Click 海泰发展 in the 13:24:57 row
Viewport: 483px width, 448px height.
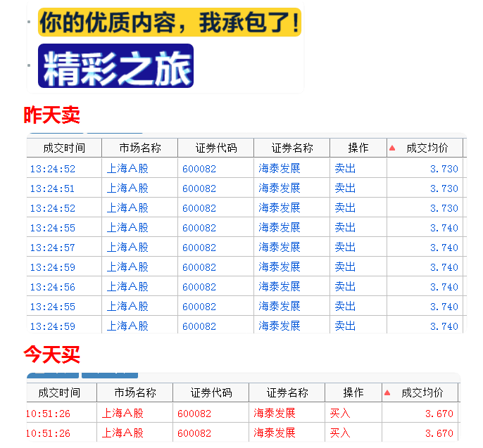[280, 247]
